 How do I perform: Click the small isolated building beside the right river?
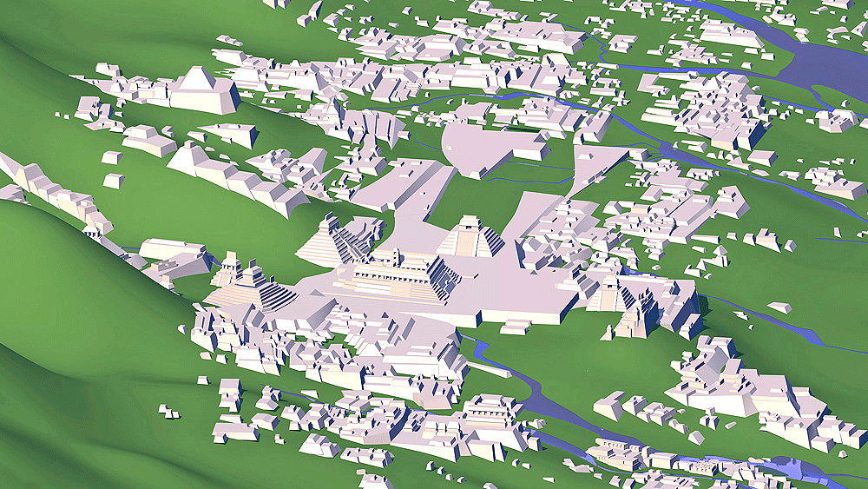coord(779,307)
